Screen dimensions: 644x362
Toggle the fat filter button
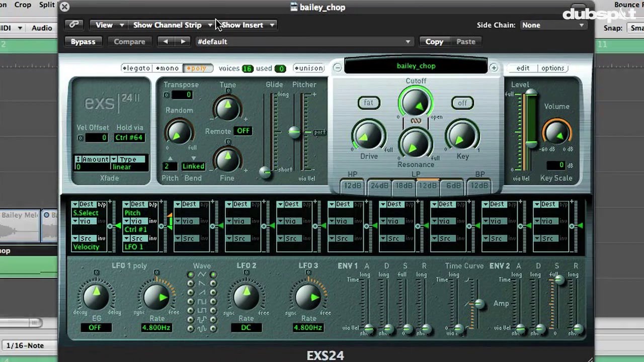click(369, 103)
